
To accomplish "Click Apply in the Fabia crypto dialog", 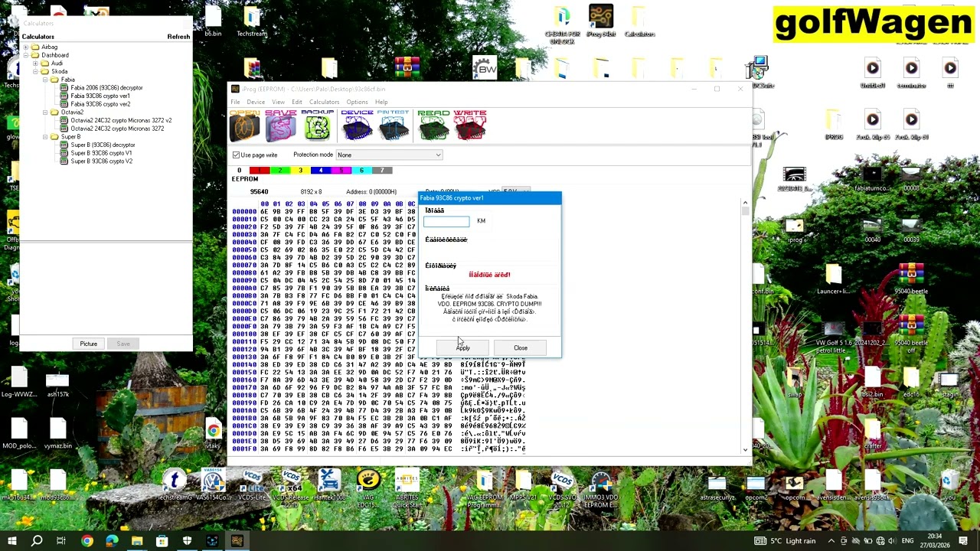I will point(463,348).
